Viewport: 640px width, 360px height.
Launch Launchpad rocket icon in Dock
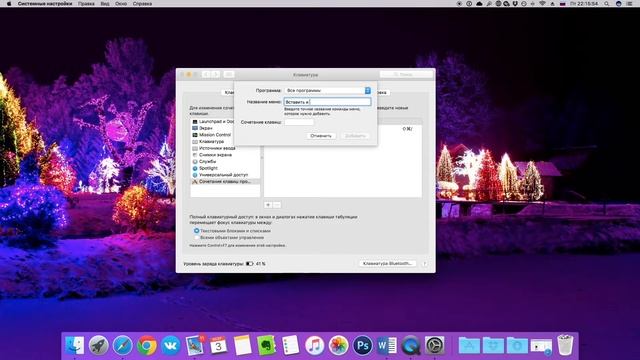click(x=98, y=346)
